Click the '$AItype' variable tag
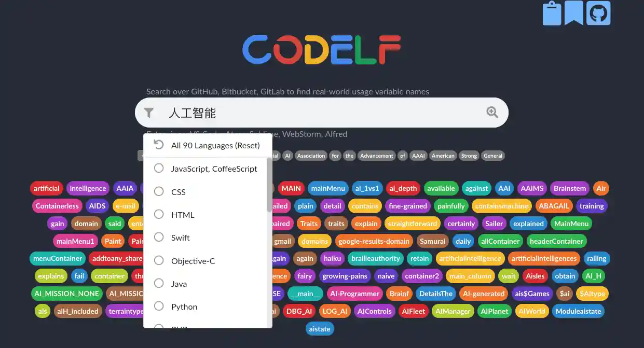 [592, 294]
